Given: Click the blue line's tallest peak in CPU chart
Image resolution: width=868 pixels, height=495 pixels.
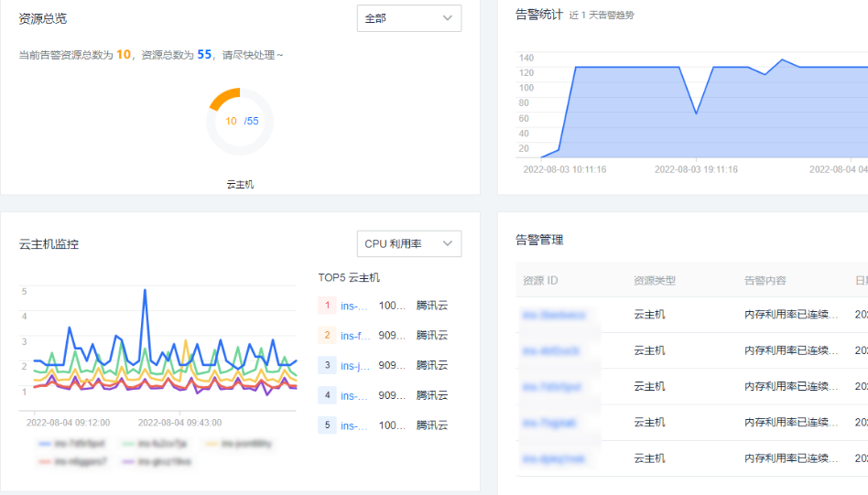Looking at the screenshot, I should pyautogui.click(x=145, y=290).
